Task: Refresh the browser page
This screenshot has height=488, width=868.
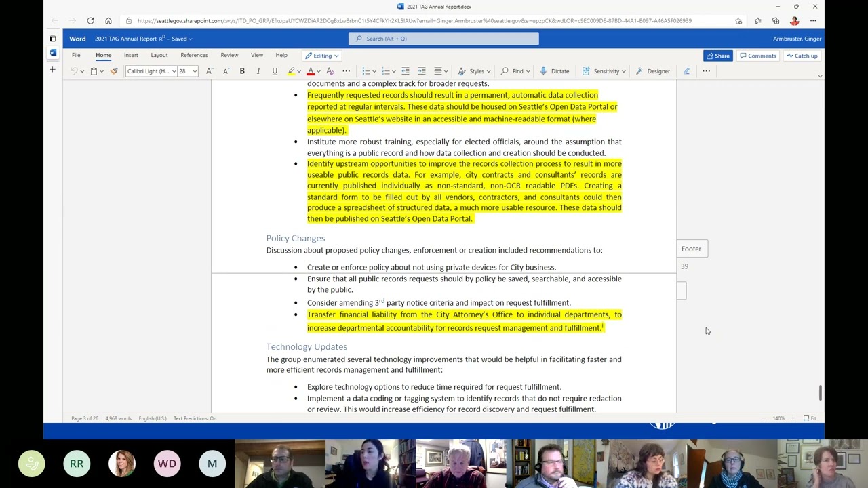Action: click(x=90, y=20)
